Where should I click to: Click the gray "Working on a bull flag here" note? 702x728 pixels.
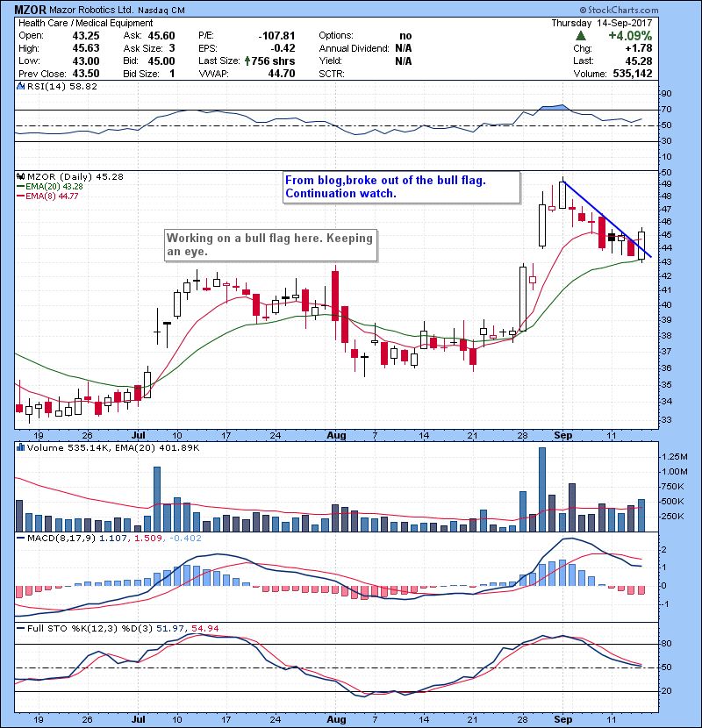click(270, 245)
